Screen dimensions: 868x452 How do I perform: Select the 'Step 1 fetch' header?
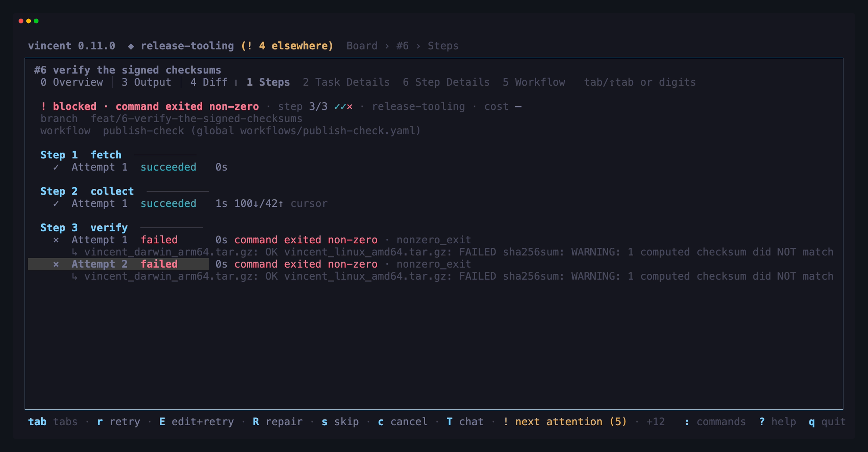pos(81,155)
